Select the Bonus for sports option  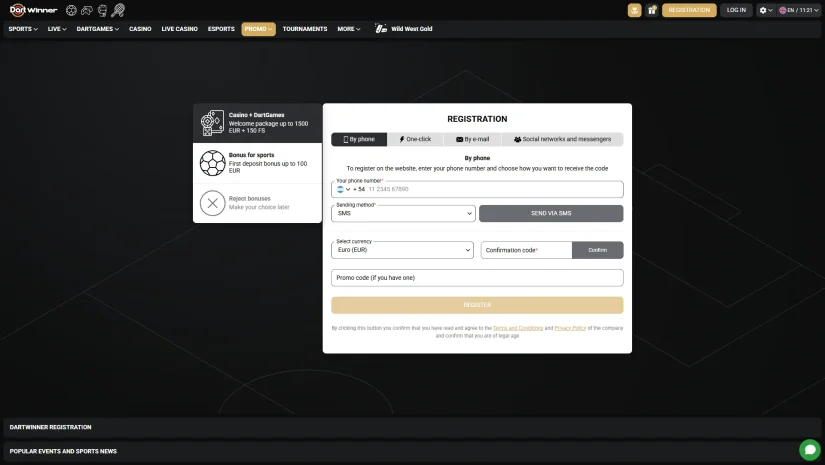[257, 163]
